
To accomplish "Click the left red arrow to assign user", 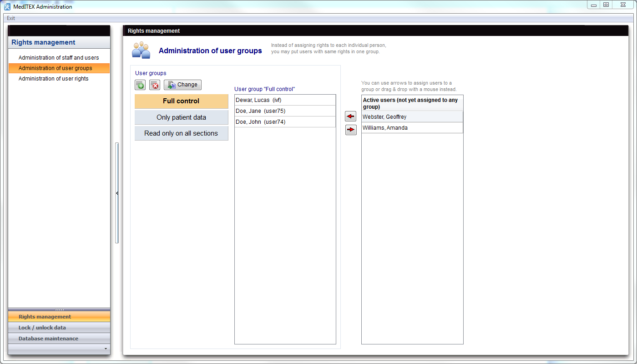I will point(351,116).
